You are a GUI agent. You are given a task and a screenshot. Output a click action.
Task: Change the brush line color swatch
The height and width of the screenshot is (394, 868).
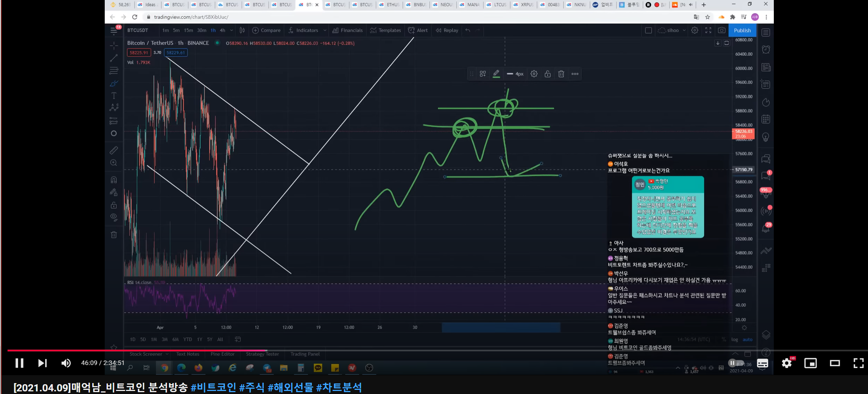point(496,74)
